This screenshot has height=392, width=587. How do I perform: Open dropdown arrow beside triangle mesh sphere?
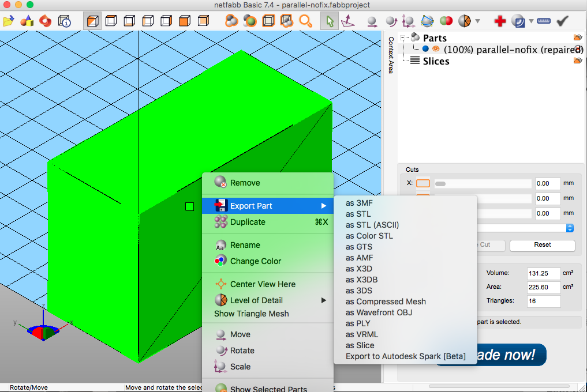point(477,21)
